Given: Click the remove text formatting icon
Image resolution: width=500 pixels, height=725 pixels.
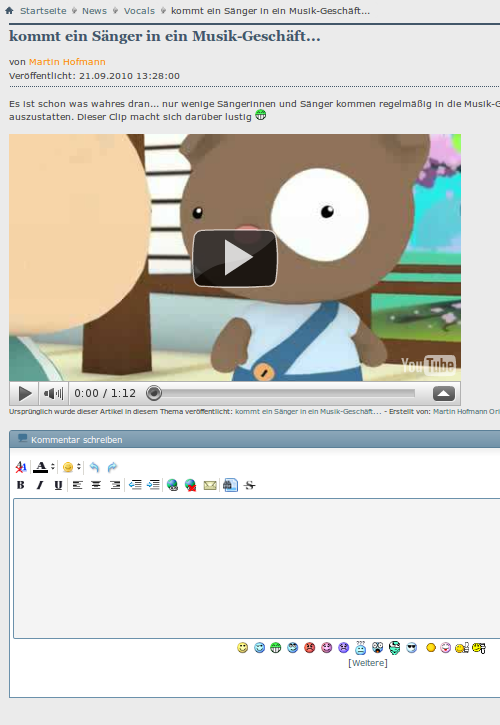Looking at the screenshot, I should tap(20, 467).
